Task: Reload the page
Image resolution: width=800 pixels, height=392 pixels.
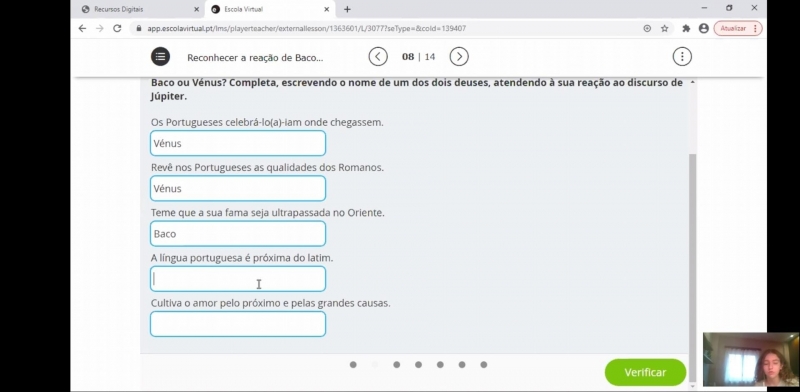Action: (117, 29)
